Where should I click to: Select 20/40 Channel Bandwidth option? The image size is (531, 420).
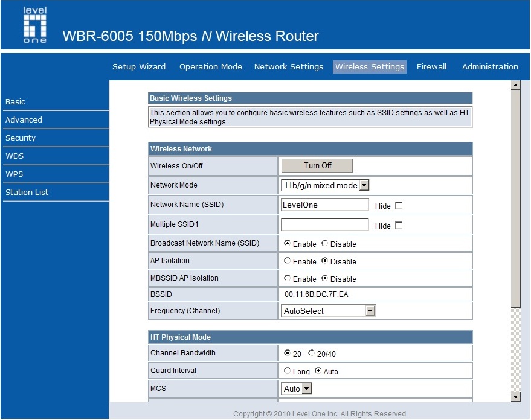(x=311, y=353)
